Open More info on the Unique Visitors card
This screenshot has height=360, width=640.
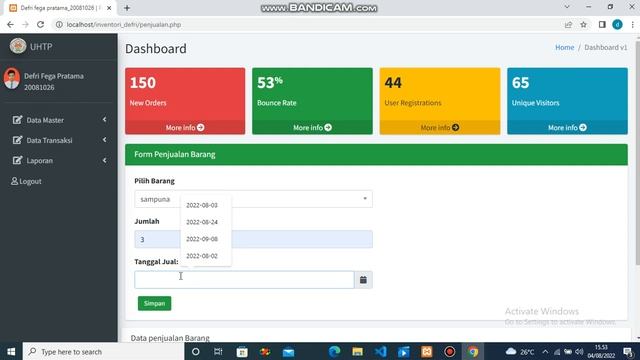567,128
